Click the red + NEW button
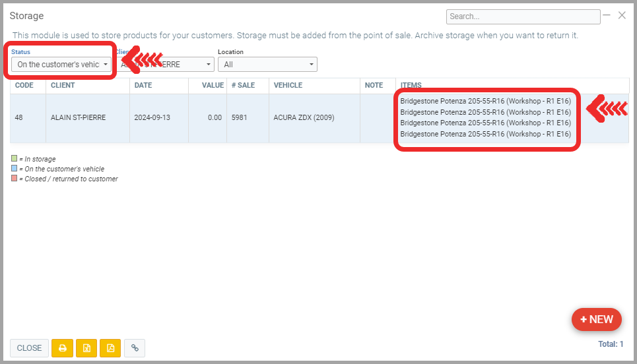 [x=596, y=319]
